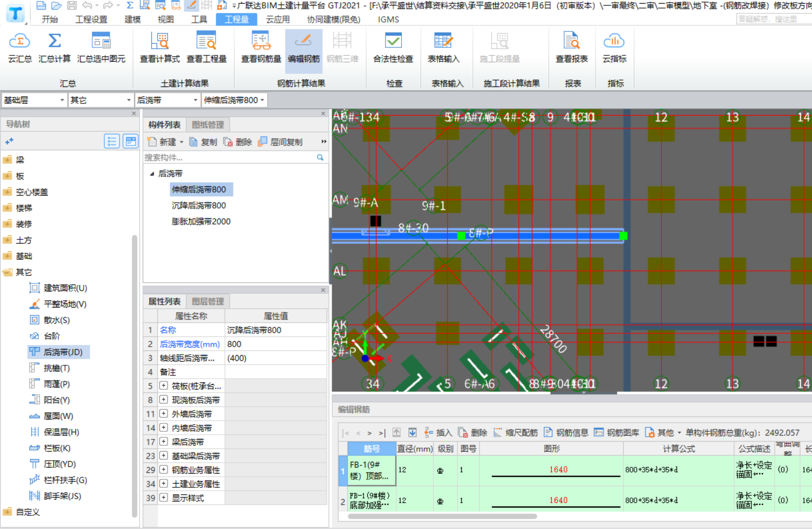Click 层间复制 button
Viewport: 812px width, 529px height.
pyautogui.click(x=280, y=142)
